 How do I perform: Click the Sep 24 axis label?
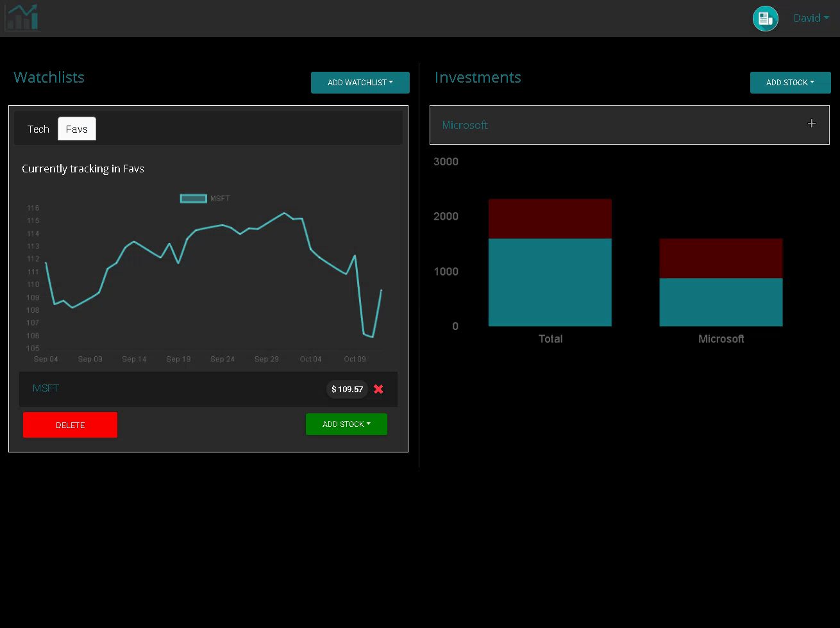[223, 359]
